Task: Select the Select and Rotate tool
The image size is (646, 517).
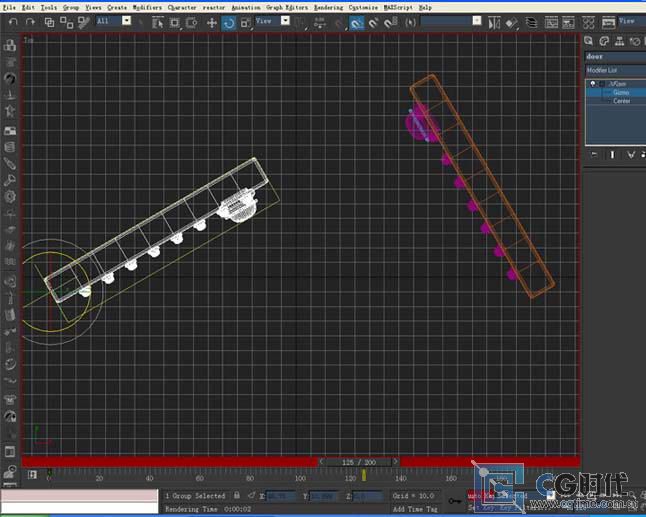Action: coord(229,23)
